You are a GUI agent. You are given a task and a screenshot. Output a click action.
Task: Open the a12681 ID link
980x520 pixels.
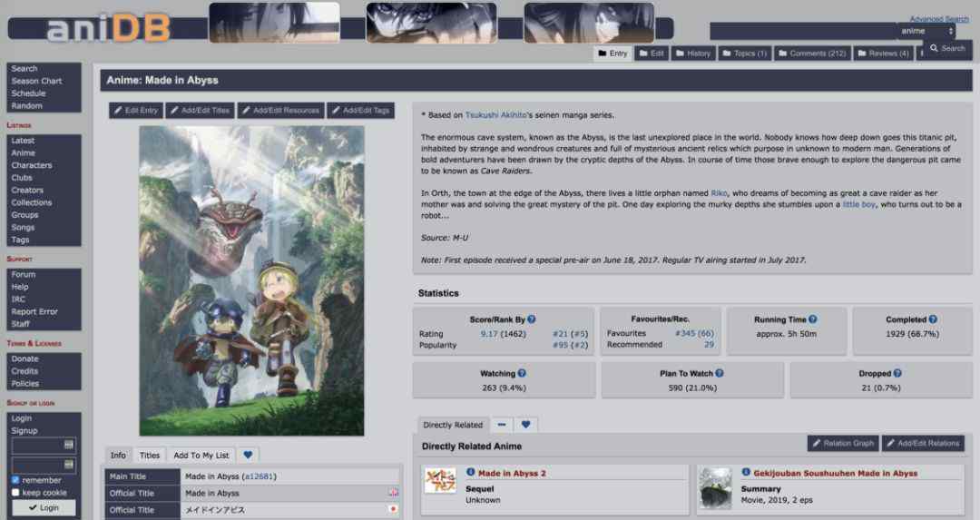point(259,476)
